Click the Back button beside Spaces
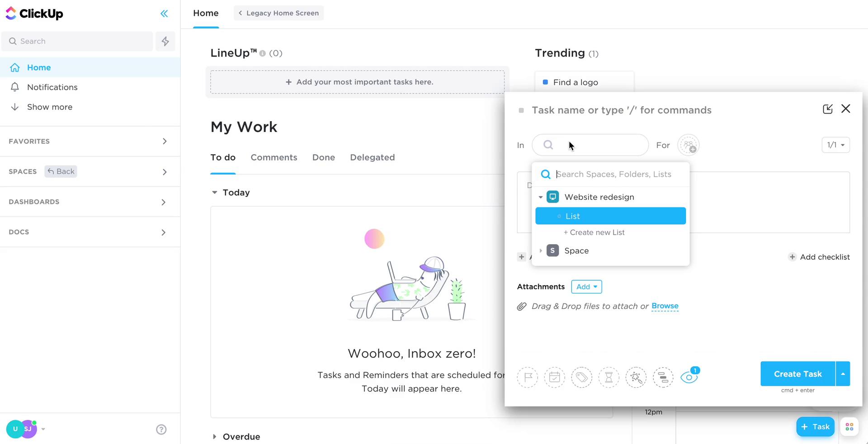This screenshot has height=444, width=868. (x=61, y=171)
